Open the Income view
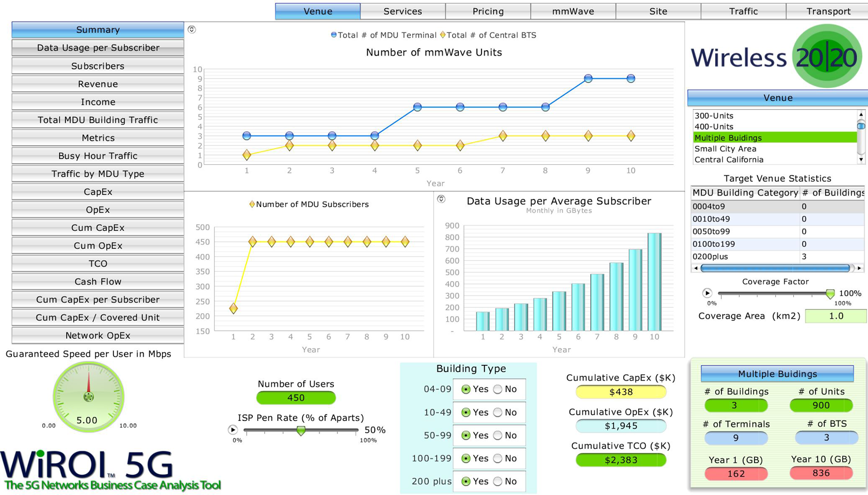This screenshot has width=868, height=495. point(98,102)
